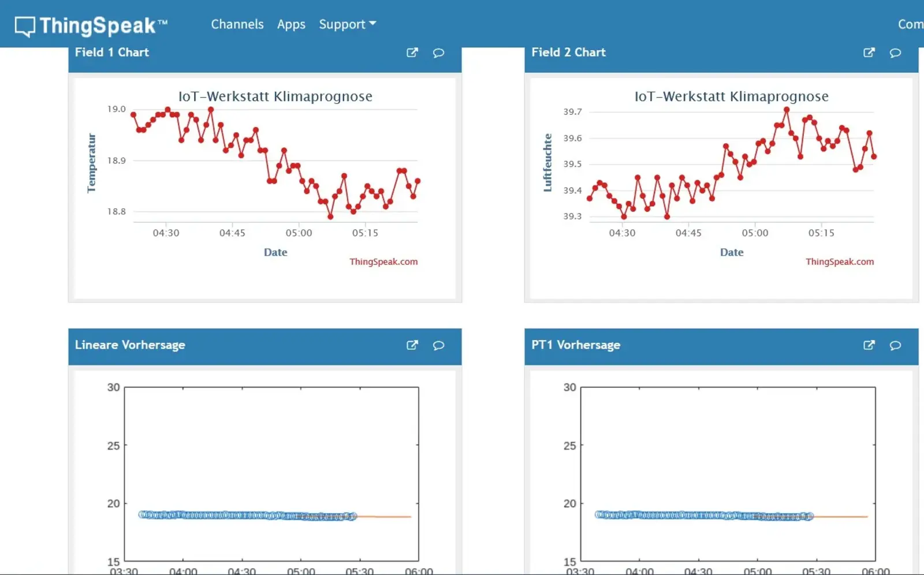924x575 pixels.
Task: Expand the Support dropdown menu
Action: click(x=347, y=24)
